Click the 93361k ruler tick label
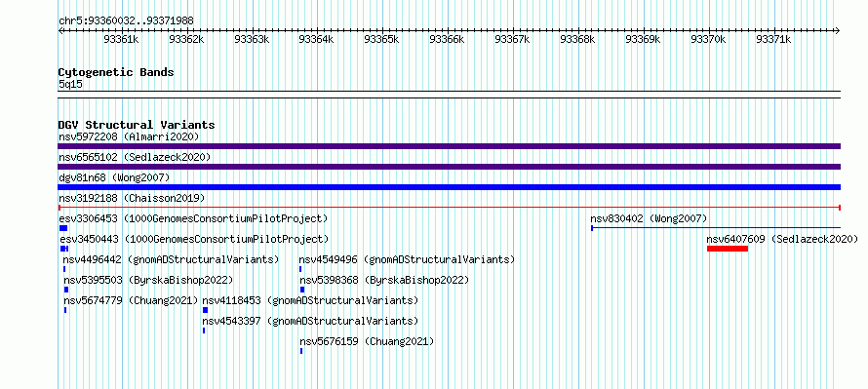 coord(121,39)
